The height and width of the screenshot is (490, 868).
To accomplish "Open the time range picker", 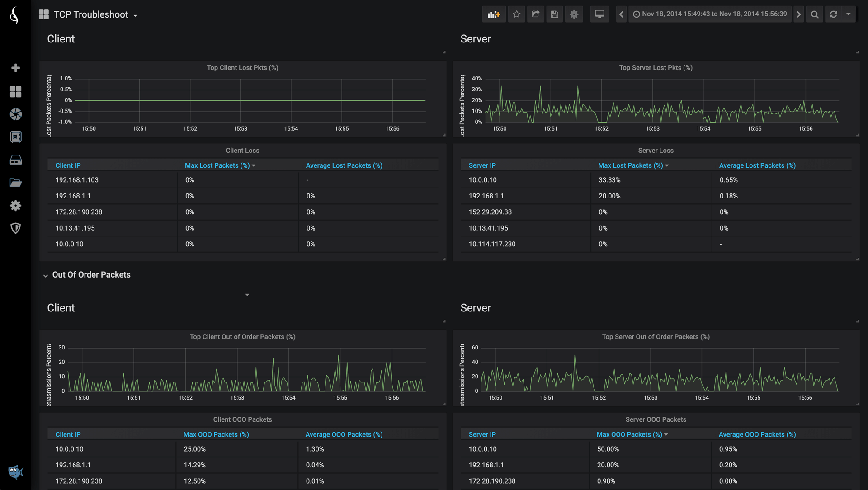I will pos(710,14).
